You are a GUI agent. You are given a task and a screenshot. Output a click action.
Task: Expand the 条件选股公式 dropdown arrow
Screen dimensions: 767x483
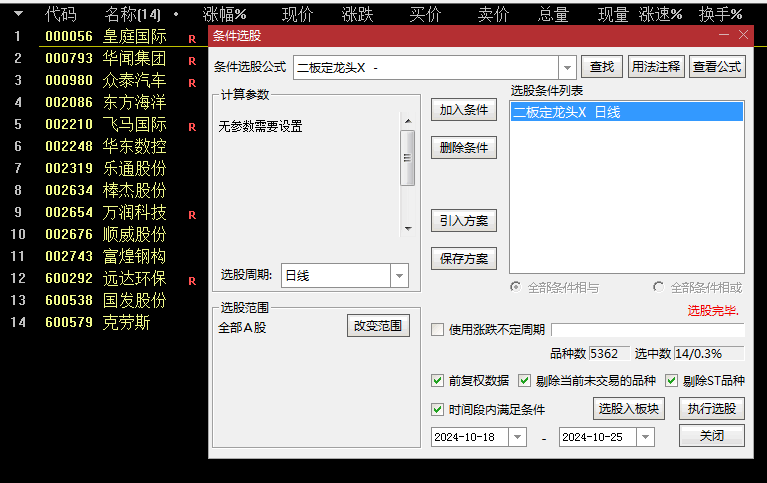pyautogui.click(x=567, y=68)
